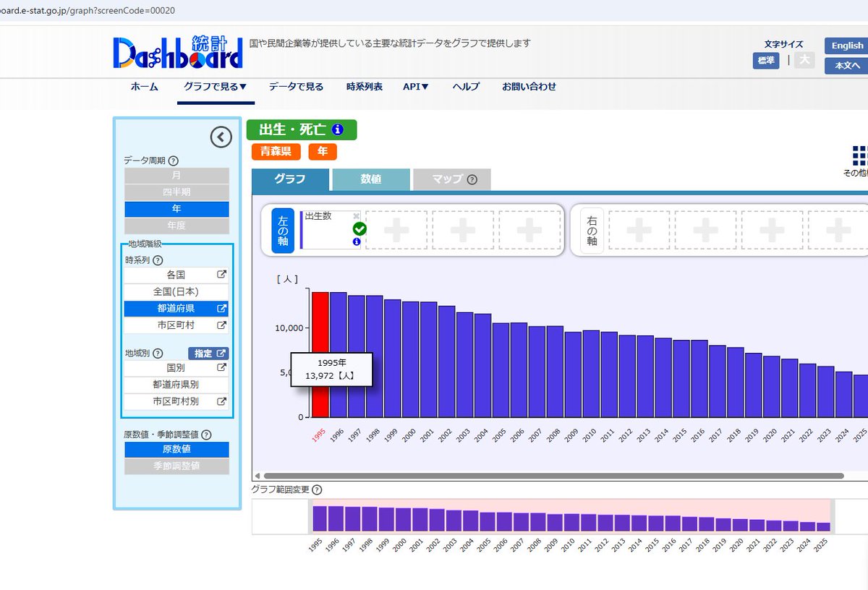
Task: Jump to 本文へ main content
Action: [847, 66]
